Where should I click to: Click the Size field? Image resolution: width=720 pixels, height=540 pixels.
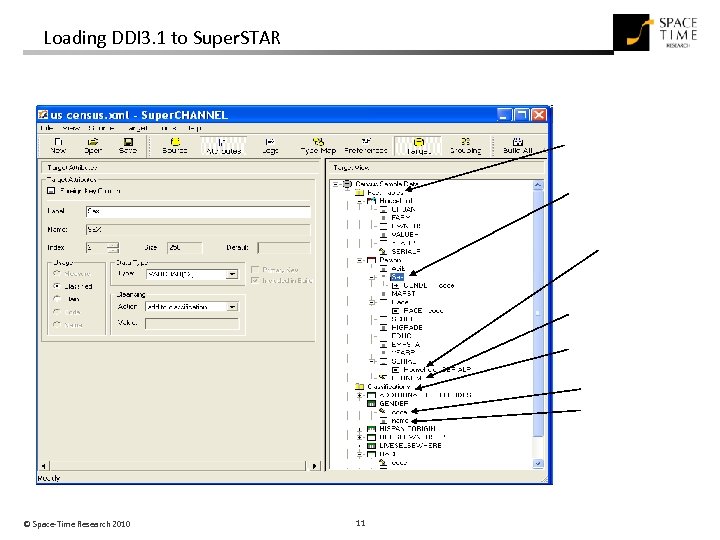tap(185, 248)
